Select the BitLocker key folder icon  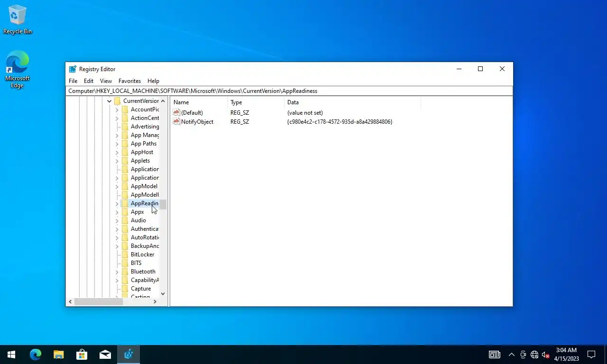[125, 255]
